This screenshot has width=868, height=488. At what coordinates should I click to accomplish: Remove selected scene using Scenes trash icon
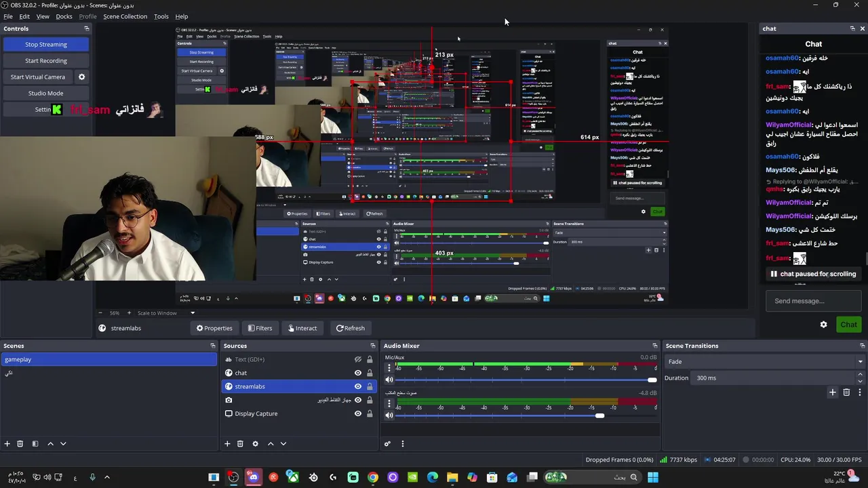pyautogui.click(x=20, y=444)
